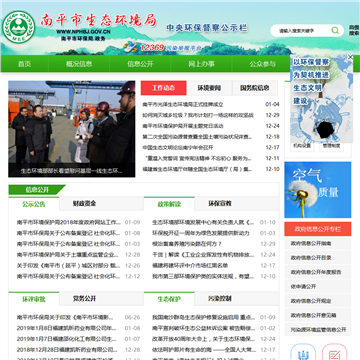Open the 首页 navigation item
The height and width of the screenshot is (360, 360).
click(x=24, y=64)
